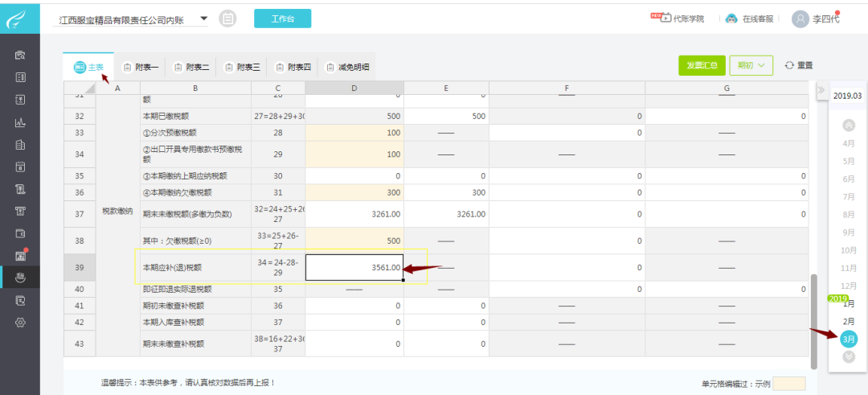
Task: Open the wallet icon in sidebar
Action: pyautogui.click(x=20, y=233)
